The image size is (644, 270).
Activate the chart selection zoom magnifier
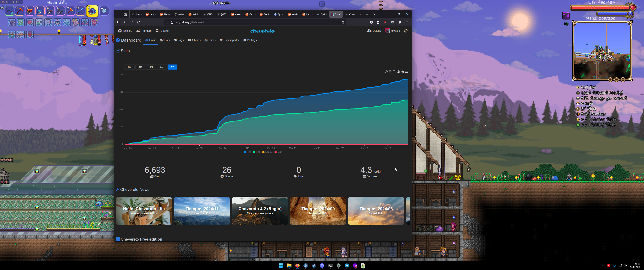394,72
